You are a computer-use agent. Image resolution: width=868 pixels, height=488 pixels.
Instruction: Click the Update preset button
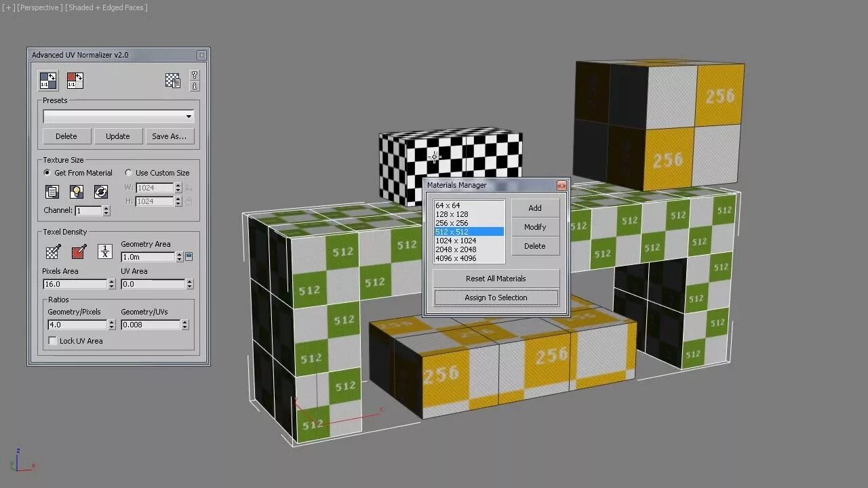pos(117,136)
